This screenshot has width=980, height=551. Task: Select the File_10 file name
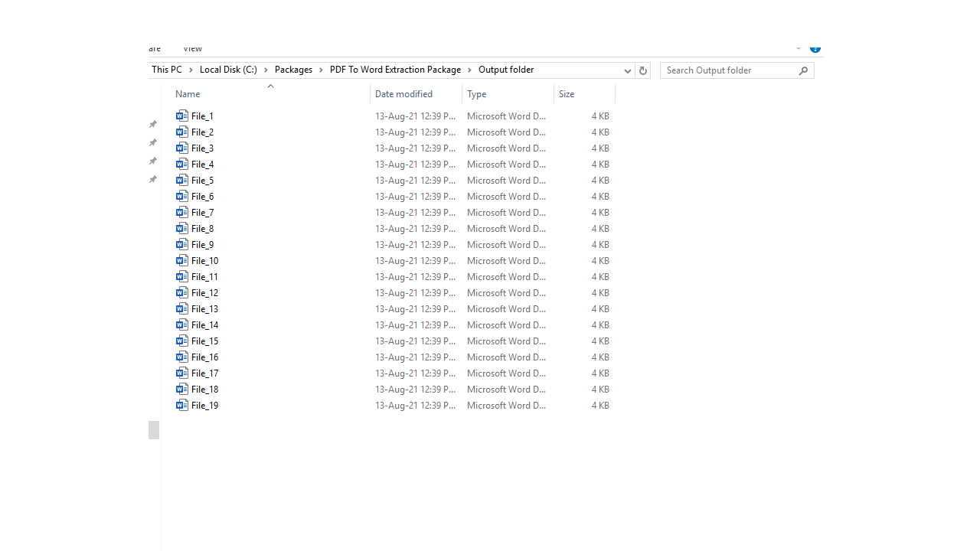click(x=204, y=261)
